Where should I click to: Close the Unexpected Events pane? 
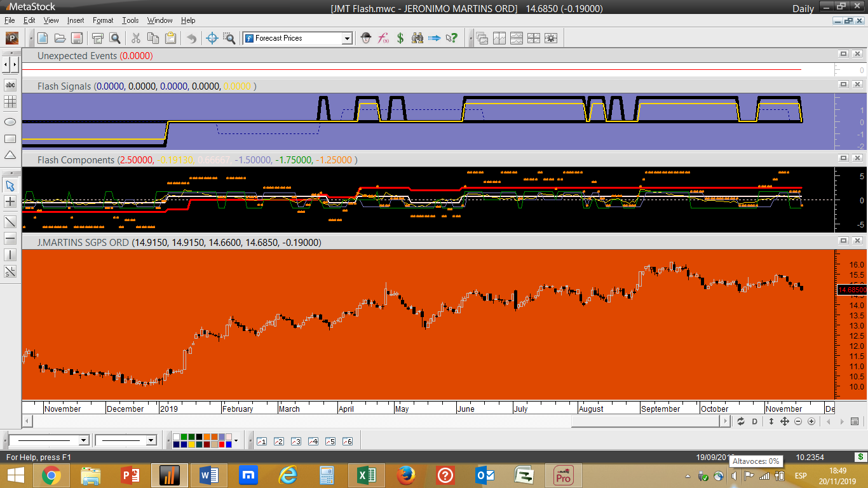857,54
